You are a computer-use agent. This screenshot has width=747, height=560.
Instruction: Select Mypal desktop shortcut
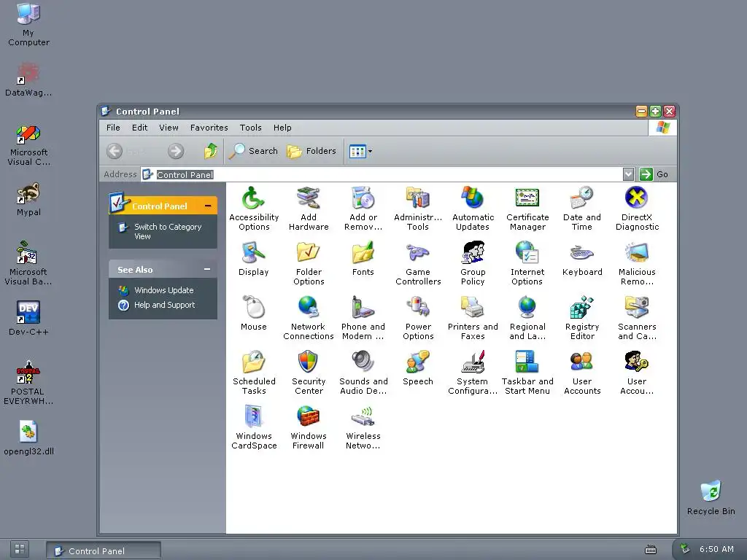coord(28,199)
